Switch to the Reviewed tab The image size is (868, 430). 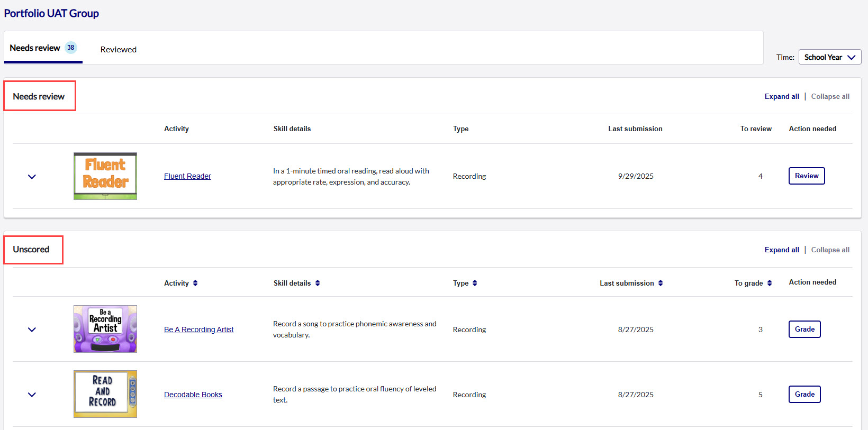coord(119,49)
